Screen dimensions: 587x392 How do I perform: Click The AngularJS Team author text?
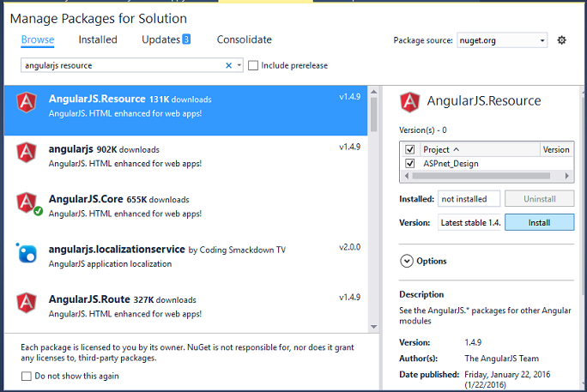click(502, 359)
